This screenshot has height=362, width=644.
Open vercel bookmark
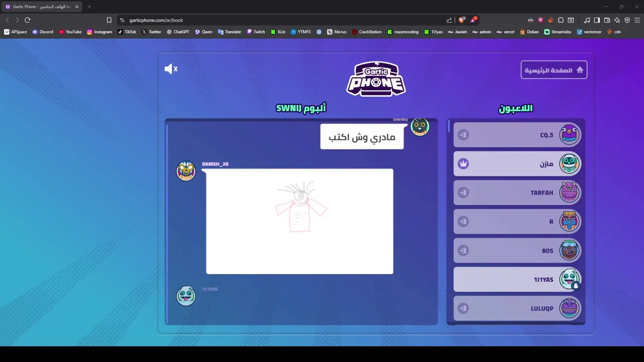pyautogui.click(x=505, y=32)
